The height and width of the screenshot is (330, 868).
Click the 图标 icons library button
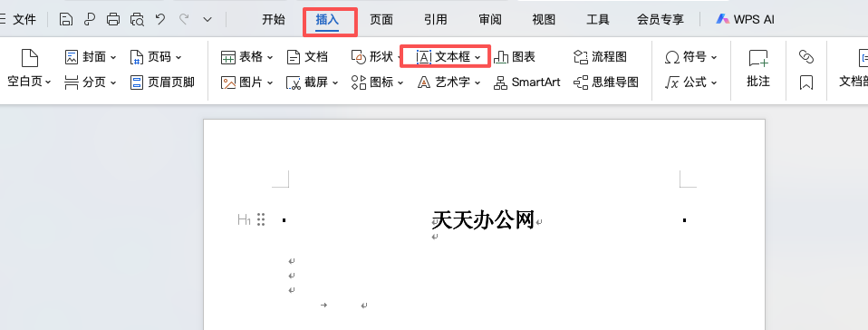pos(372,82)
